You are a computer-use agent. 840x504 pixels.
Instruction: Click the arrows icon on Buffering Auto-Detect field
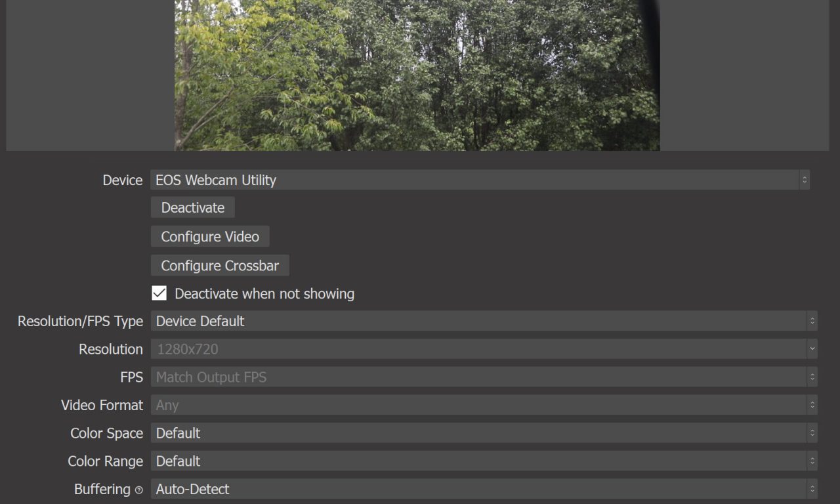coord(812,489)
